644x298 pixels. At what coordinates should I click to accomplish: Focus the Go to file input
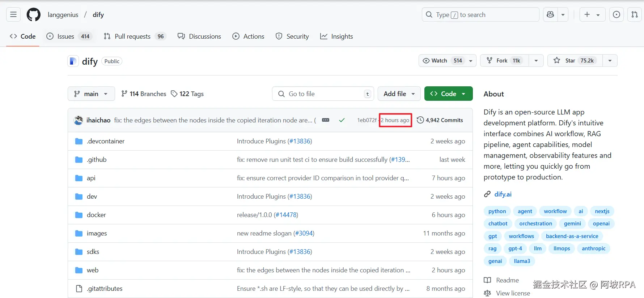(x=323, y=94)
